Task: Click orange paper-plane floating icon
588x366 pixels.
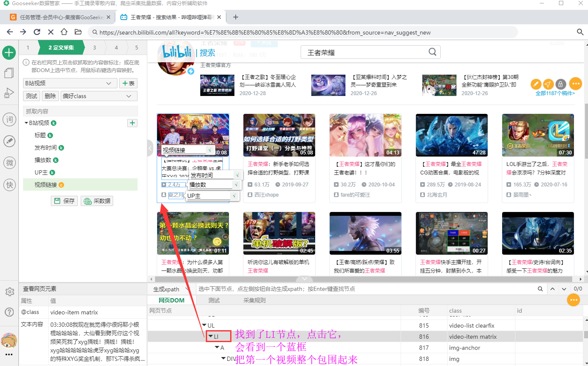Action: tap(548, 84)
